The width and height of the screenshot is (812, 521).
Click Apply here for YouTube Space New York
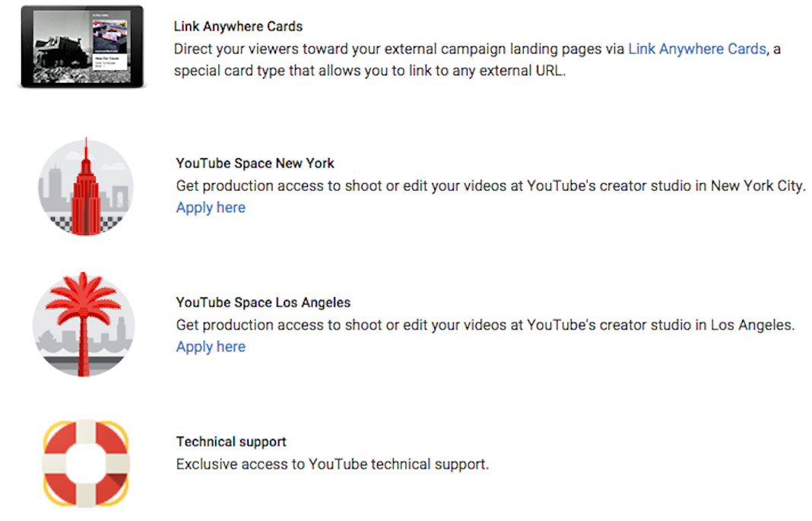point(211,208)
